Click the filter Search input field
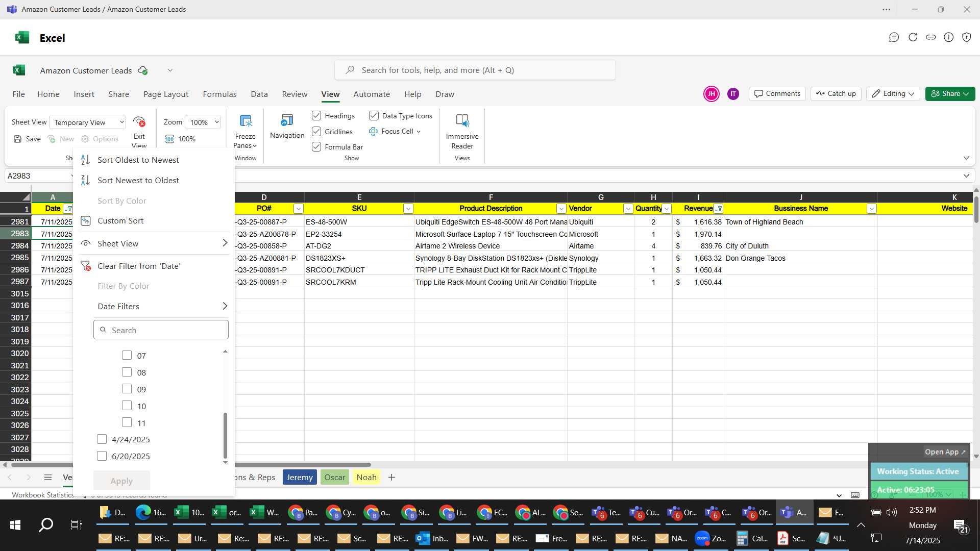This screenshot has height=551, width=980. pyautogui.click(x=161, y=330)
